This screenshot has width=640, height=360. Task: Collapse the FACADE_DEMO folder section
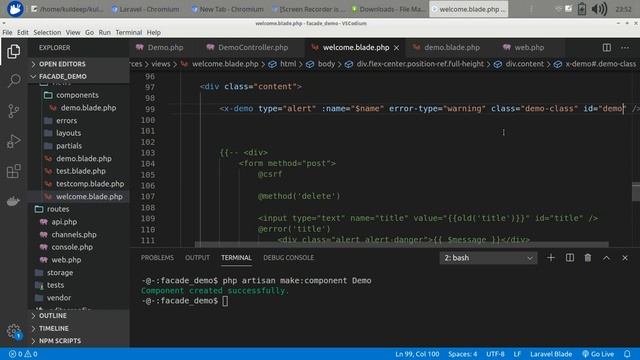coord(79,76)
